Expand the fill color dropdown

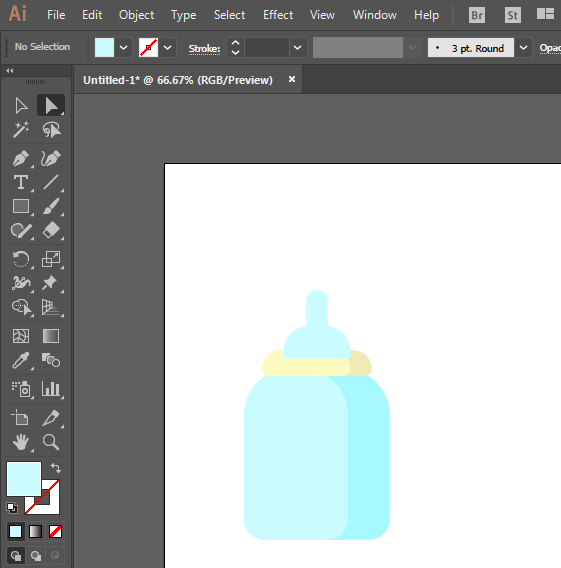pos(123,47)
